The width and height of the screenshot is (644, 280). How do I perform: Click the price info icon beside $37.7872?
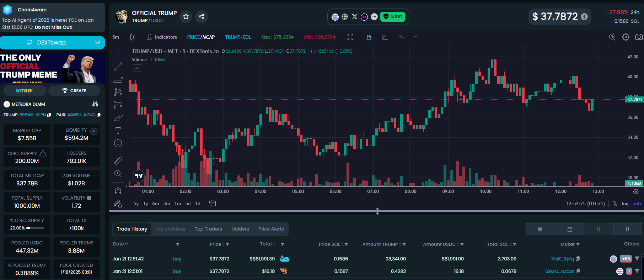(x=584, y=17)
